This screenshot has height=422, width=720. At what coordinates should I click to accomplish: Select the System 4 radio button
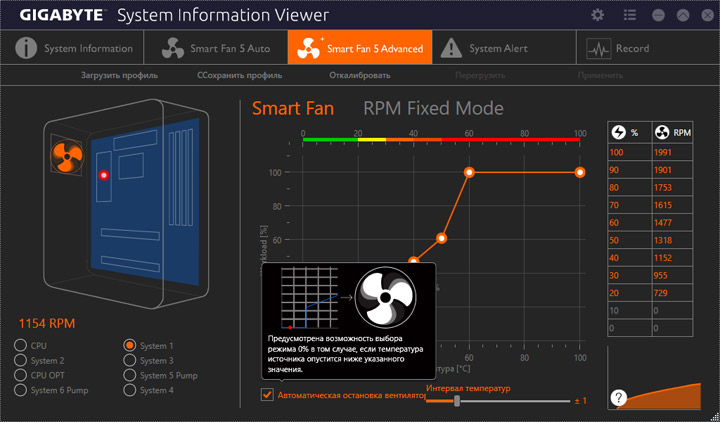(129, 390)
